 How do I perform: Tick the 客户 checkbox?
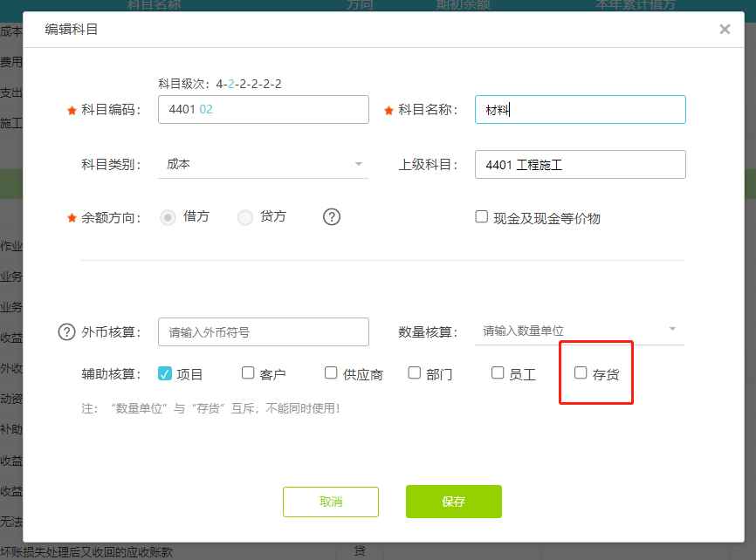248,373
